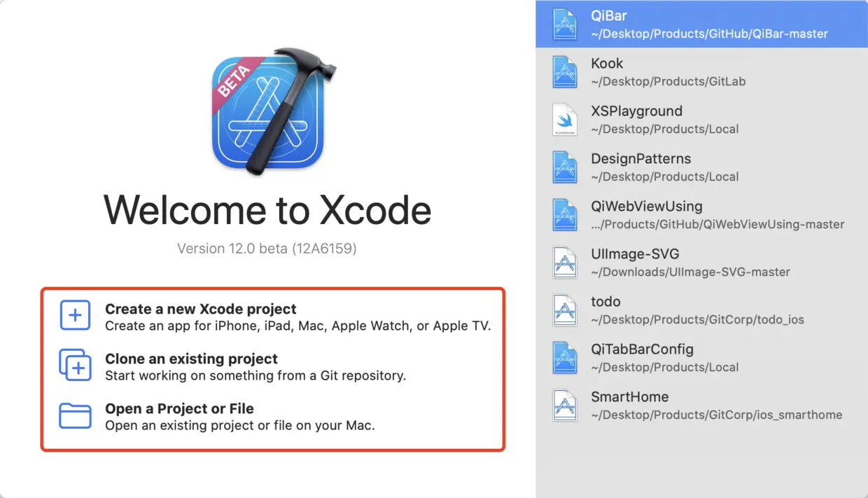Choose Create a new Xcode project

pos(276,317)
